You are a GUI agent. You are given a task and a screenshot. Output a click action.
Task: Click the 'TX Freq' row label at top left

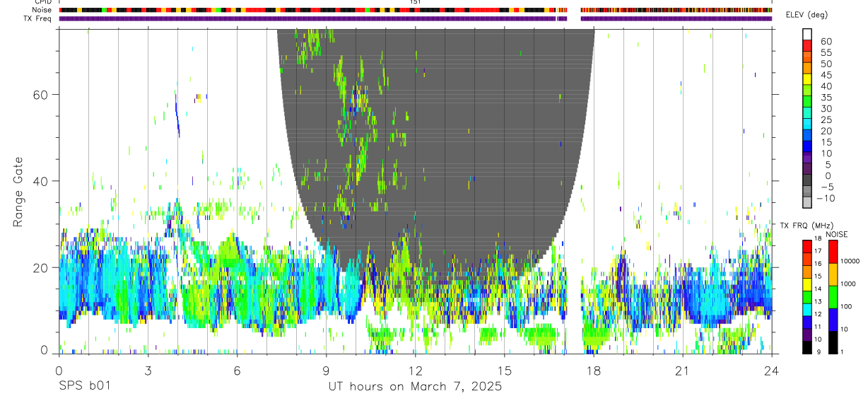coord(38,18)
